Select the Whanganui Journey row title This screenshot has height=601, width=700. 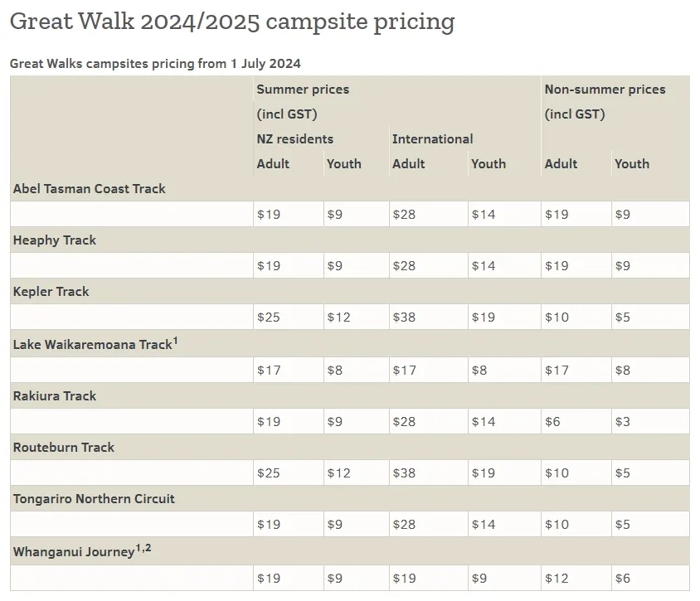[x=73, y=551]
